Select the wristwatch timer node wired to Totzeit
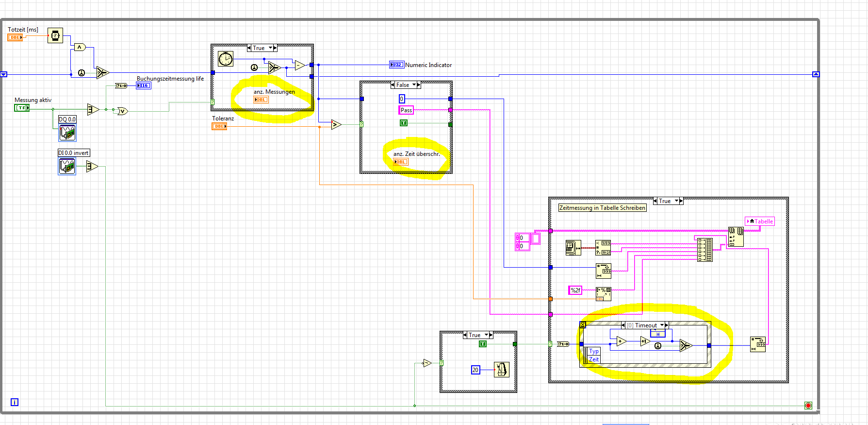 [x=55, y=35]
